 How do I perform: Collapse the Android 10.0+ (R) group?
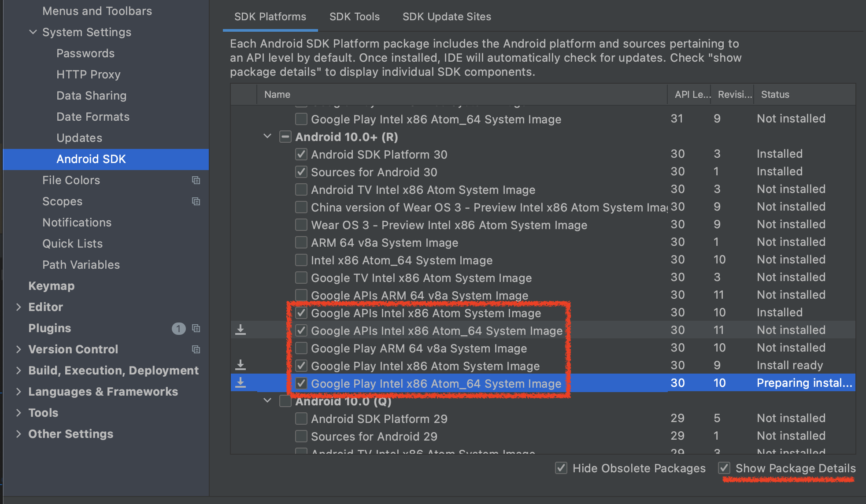[267, 137]
